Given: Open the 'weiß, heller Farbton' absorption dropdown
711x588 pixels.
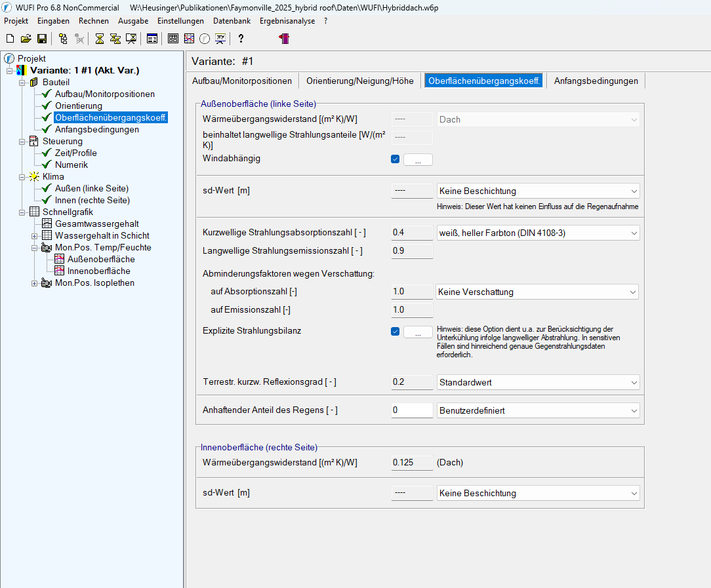Looking at the screenshot, I should (537, 233).
